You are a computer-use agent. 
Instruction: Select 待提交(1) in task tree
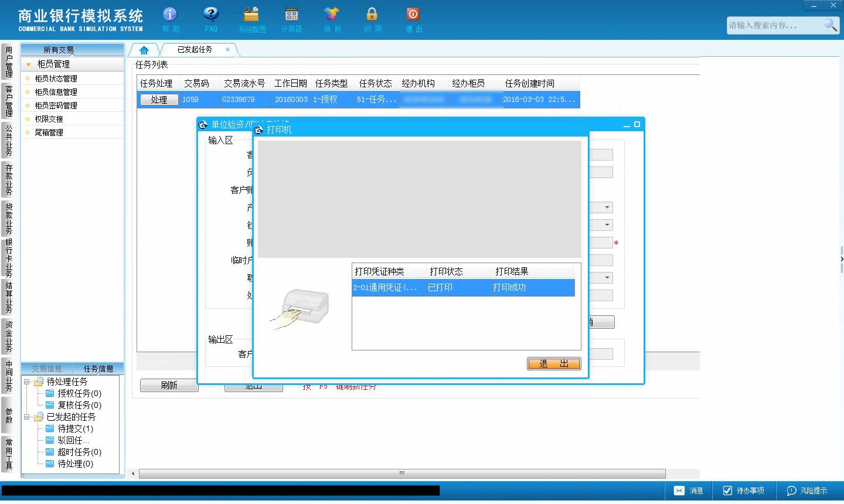pos(75,428)
